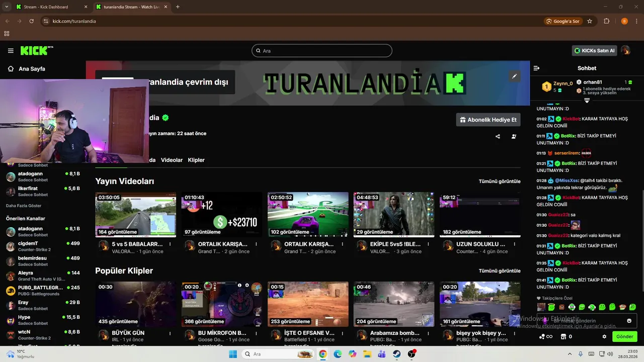Open the 03:50:05 VALORANT video thumbnail

[136, 214]
